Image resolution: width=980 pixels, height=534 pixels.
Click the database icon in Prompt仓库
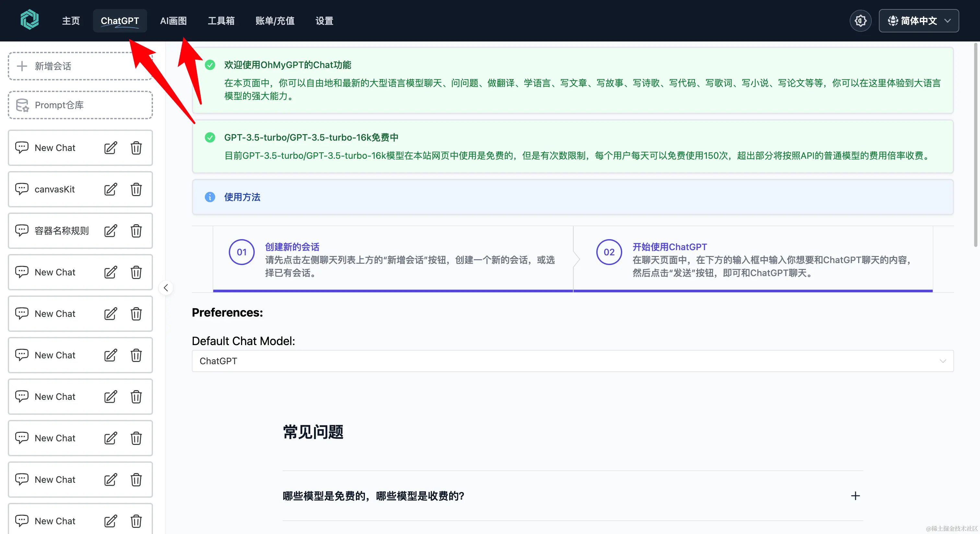point(22,105)
